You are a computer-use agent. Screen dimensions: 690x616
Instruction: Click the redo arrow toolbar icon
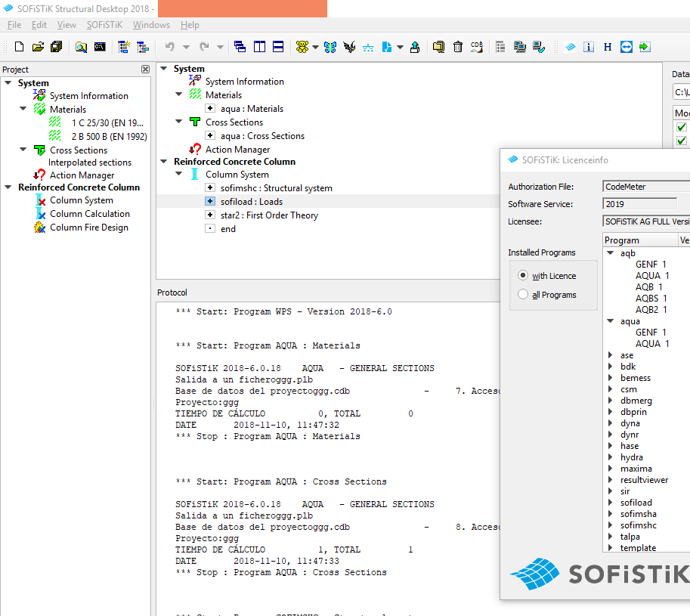click(x=204, y=47)
